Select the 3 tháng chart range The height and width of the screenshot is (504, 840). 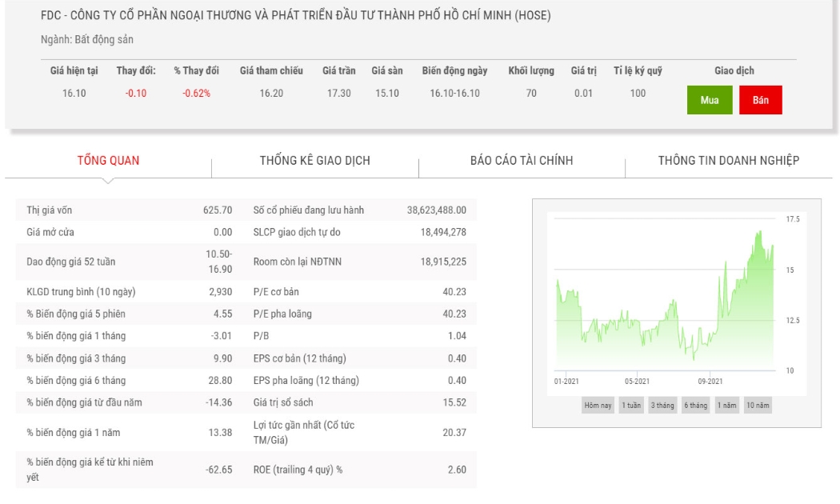coord(662,406)
